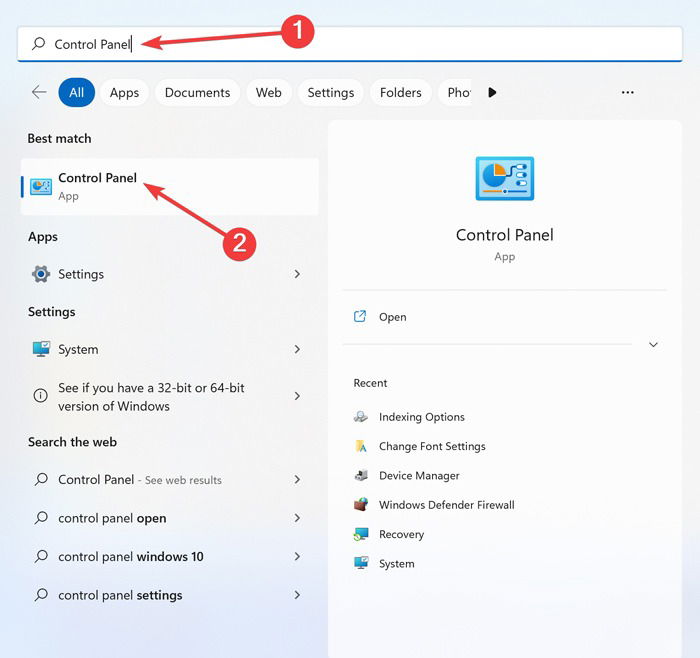Screen dimensions: 700x658
Task: Click the System icon in Recent list
Action: pyautogui.click(x=361, y=563)
